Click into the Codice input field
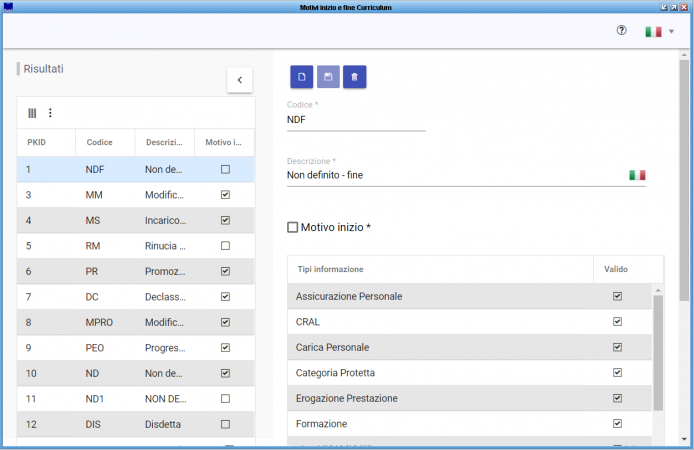Viewport: 694px width, 450px height. pos(355,120)
